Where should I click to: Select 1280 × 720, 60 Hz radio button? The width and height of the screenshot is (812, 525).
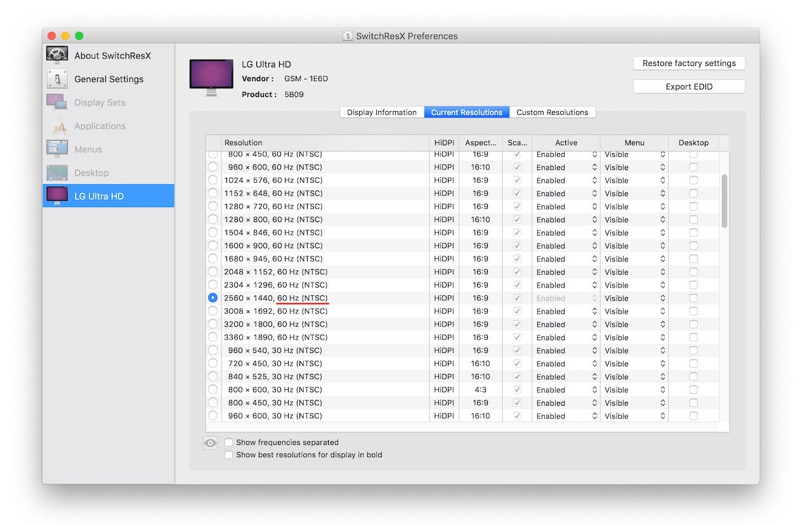point(213,206)
